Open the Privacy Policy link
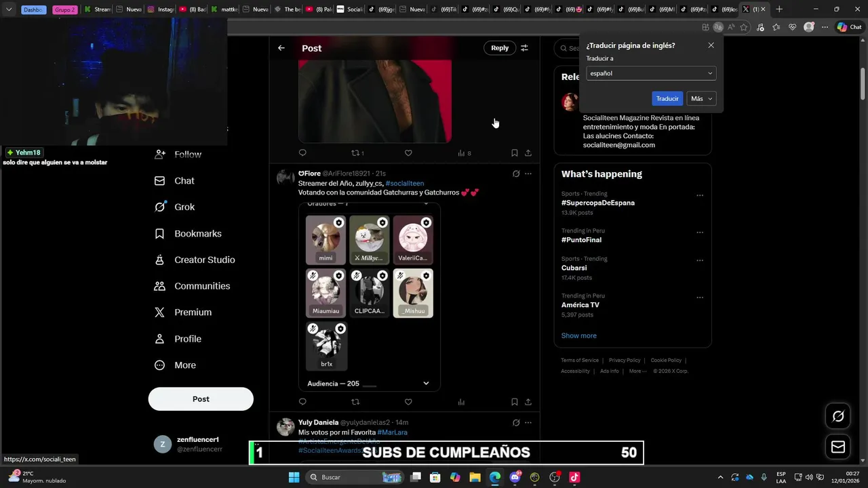The width and height of the screenshot is (868, 488). coord(625,361)
